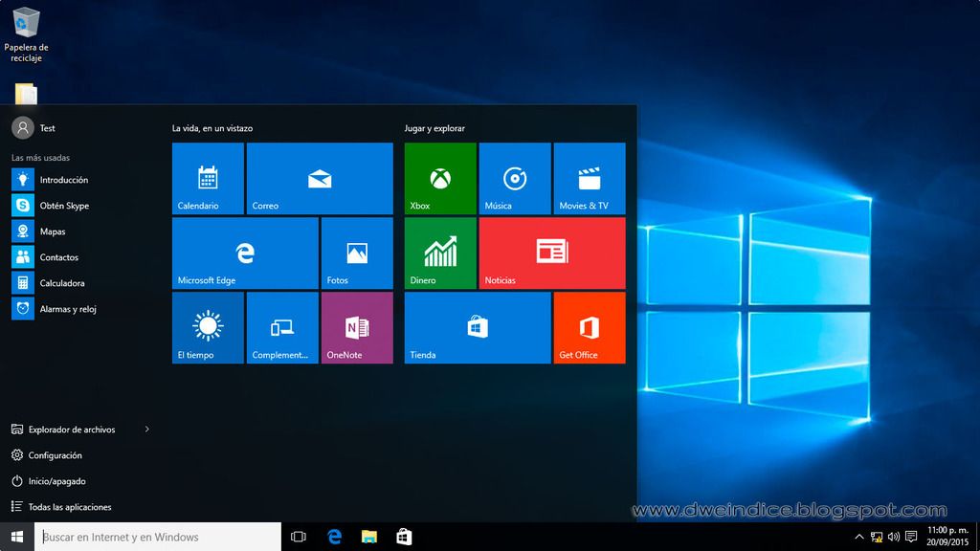Open the Música tile

pos(515,179)
